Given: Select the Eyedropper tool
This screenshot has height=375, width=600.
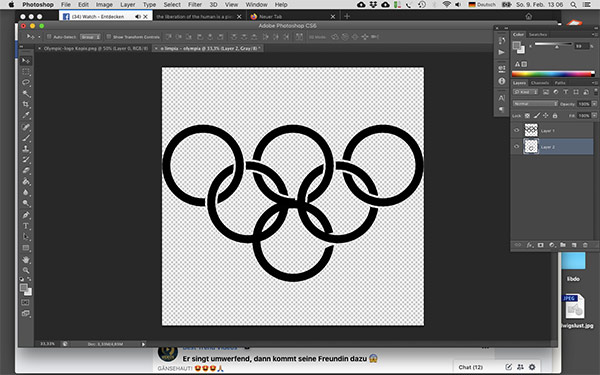Looking at the screenshot, I should coord(26,115).
